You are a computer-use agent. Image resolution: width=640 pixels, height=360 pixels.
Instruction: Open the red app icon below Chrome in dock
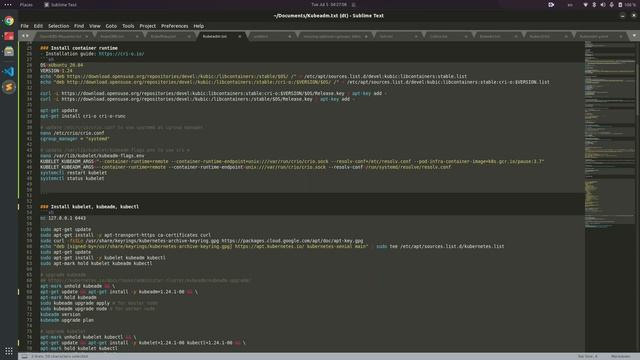tap(9, 36)
